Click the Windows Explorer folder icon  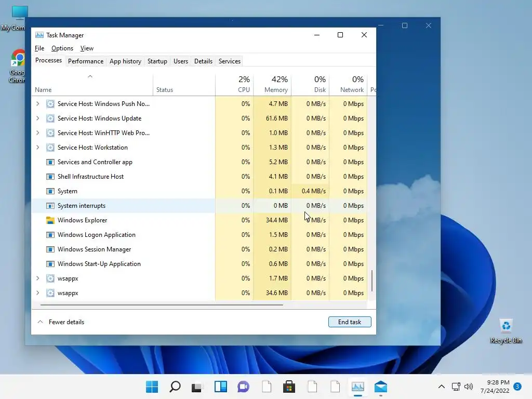coord(50,220)
